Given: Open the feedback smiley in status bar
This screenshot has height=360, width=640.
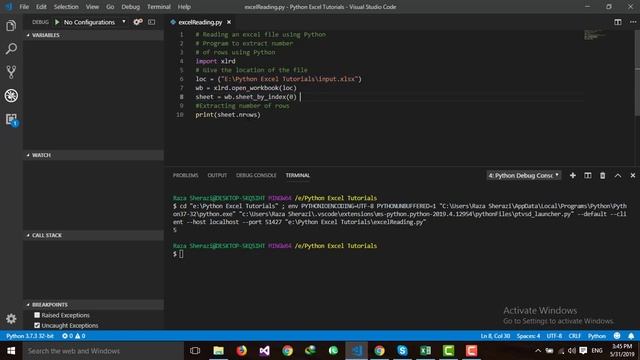Looking at the screenshot, I should click(617, 336).
